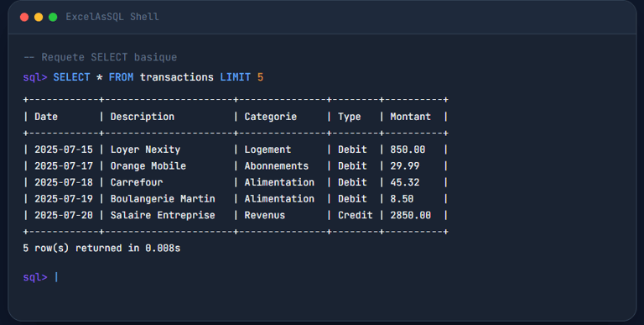Click the Type column header
The image size is (644, 325).
click(350, 117)
